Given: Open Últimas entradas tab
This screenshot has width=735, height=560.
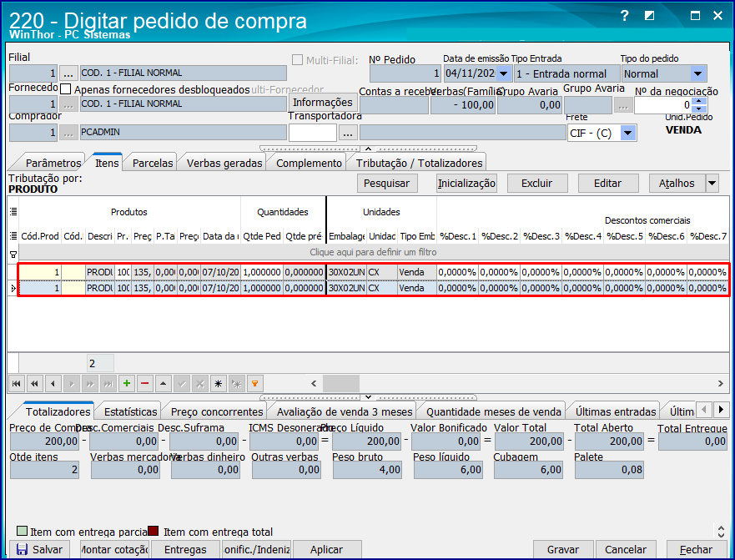Looking at the screenshot, I should point(616,411).
